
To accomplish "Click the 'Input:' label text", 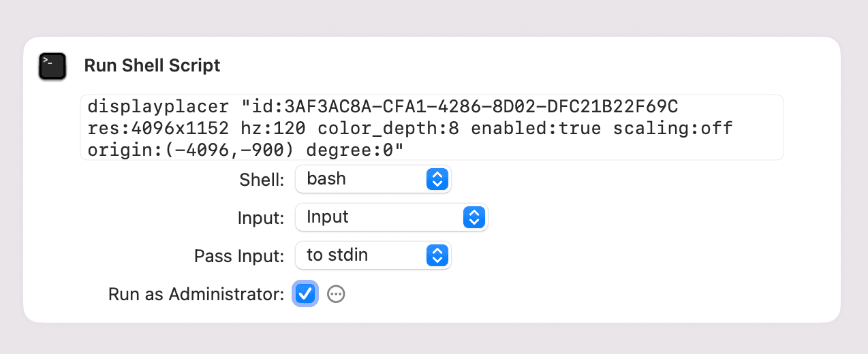I will (260, 219).
